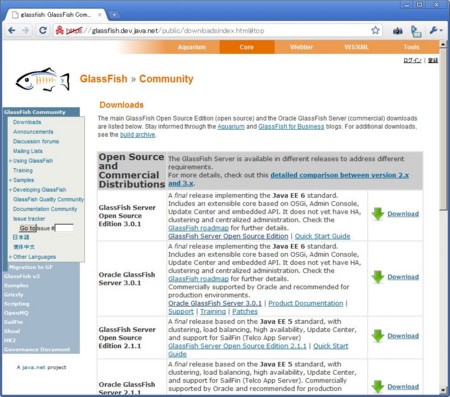Image resolution: width=450 pixels, height=397 pixels.
Task: Click the page extension icon beside wrench
Action: tap(416, 31)
